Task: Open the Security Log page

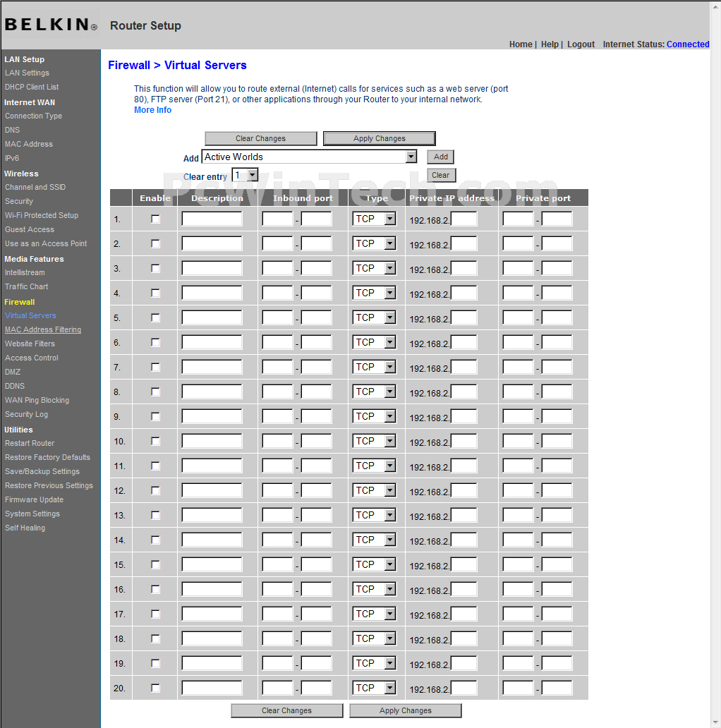Action: [x=27, y=414]
